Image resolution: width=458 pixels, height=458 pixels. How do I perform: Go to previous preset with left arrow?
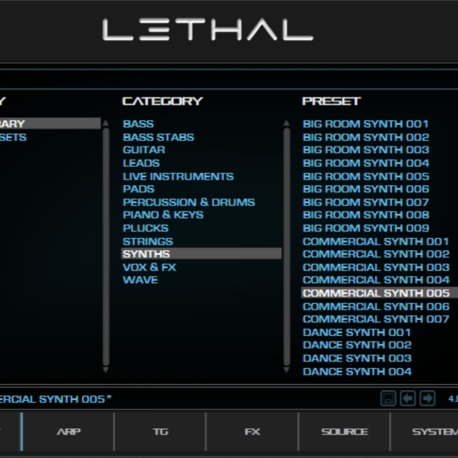pos(408,398)
